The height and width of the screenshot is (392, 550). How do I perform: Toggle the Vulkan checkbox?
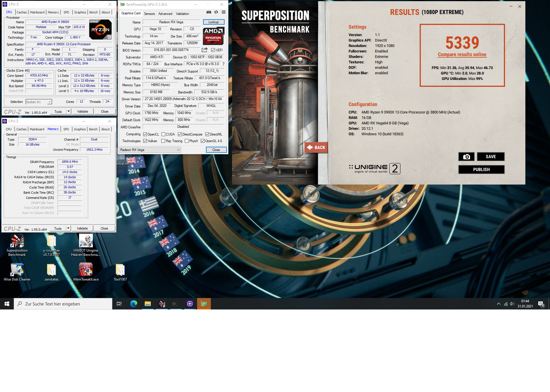[145, 141]
